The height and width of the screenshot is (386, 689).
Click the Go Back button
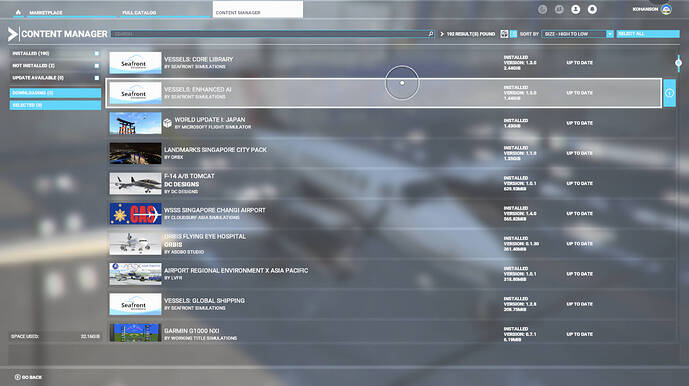[28, 377]
